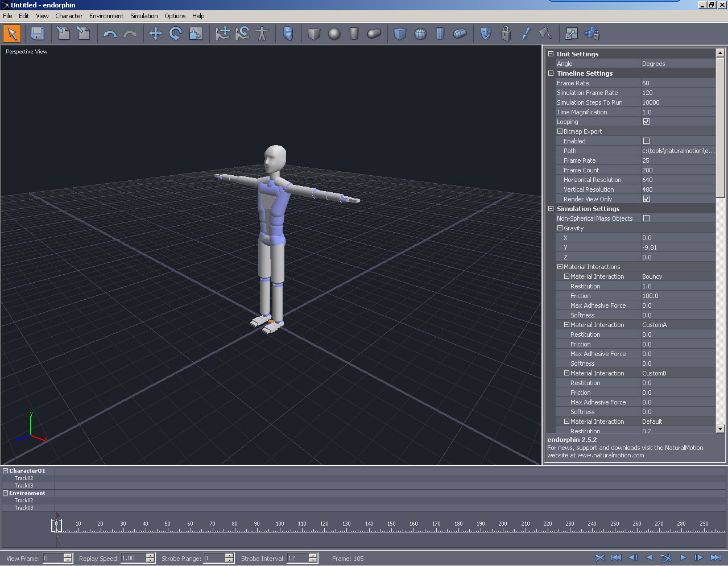This screenshot has width=728, height=566.
Task: Select the arrow selection tool
Action: pyautogui.click(x=12, y=34)
